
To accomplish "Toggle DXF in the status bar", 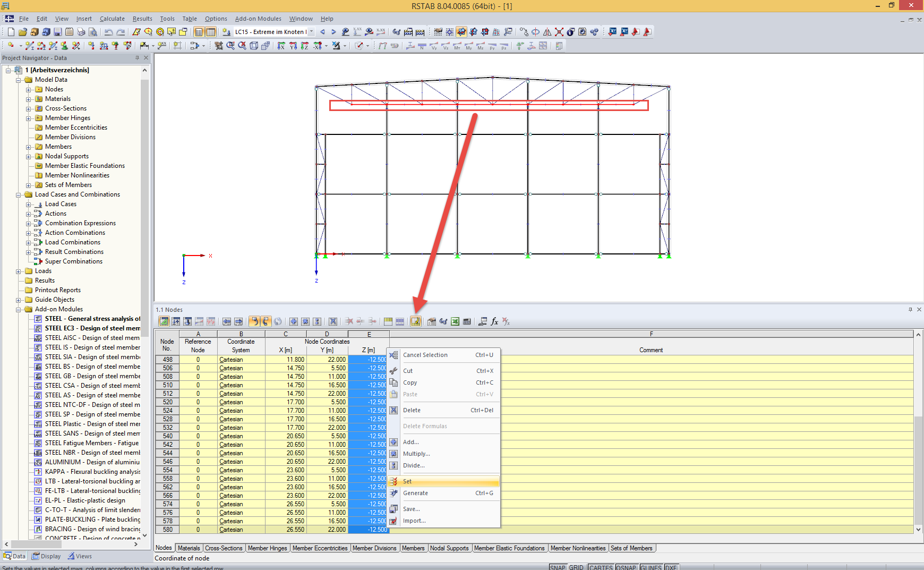I will 671,567.
